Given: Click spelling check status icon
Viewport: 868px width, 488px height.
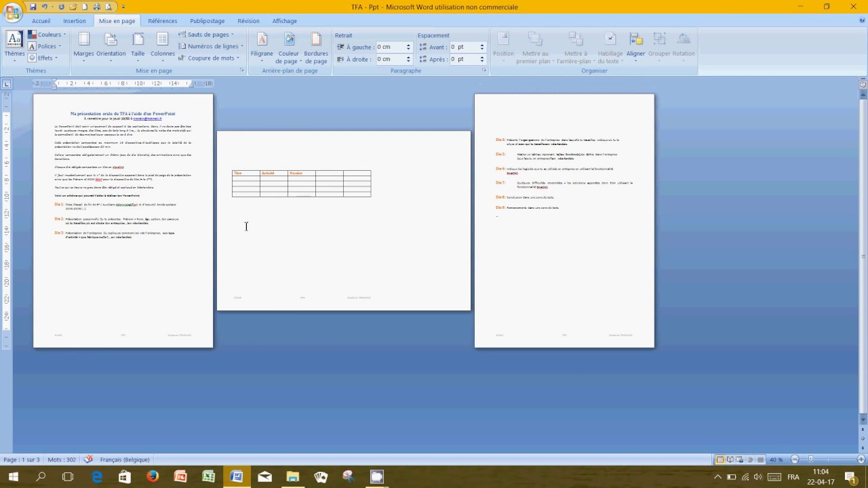Looking at the screenshot, I should coord(88,460).
